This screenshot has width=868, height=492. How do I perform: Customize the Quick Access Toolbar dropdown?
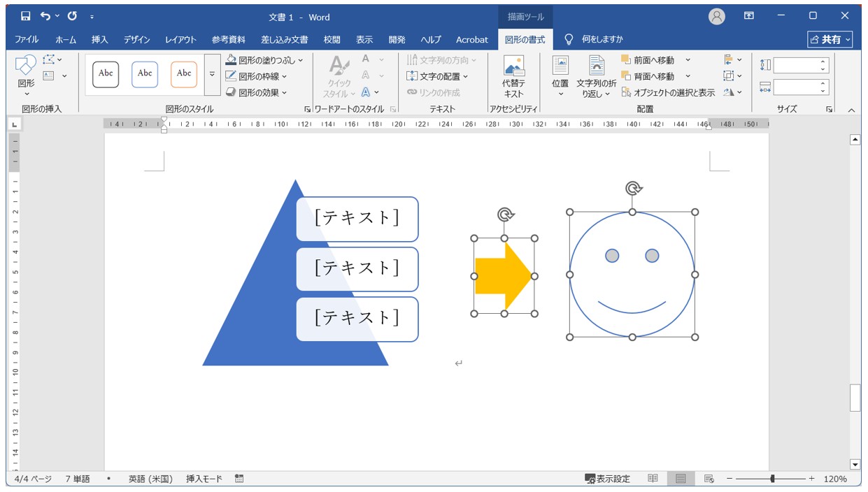click(x=92, y=17)
